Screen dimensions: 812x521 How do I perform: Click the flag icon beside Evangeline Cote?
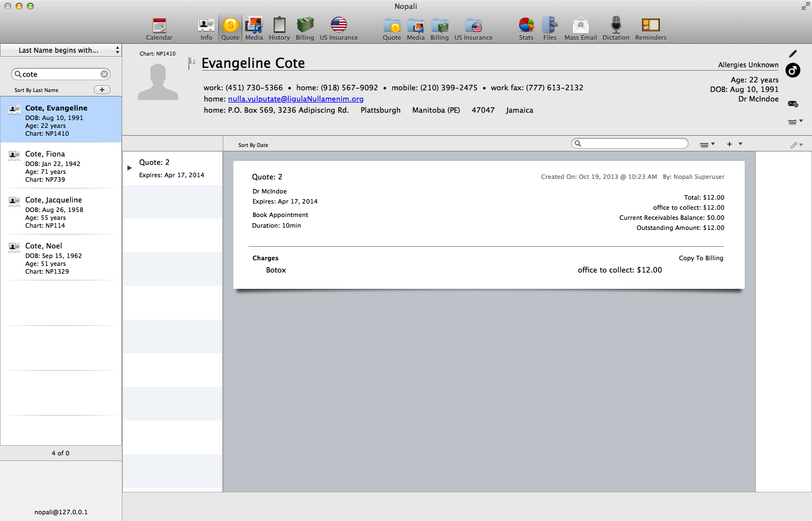tap(191, 62)
